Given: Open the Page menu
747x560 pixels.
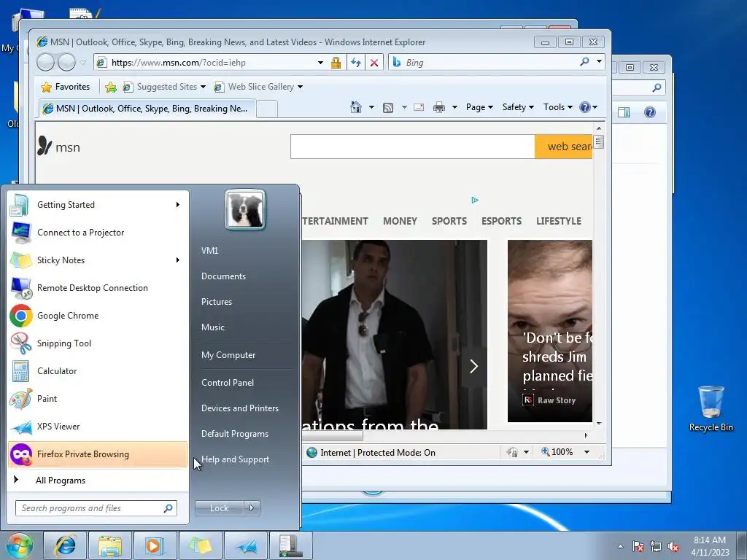Looking at the screenshot, I should click(479, 107).
